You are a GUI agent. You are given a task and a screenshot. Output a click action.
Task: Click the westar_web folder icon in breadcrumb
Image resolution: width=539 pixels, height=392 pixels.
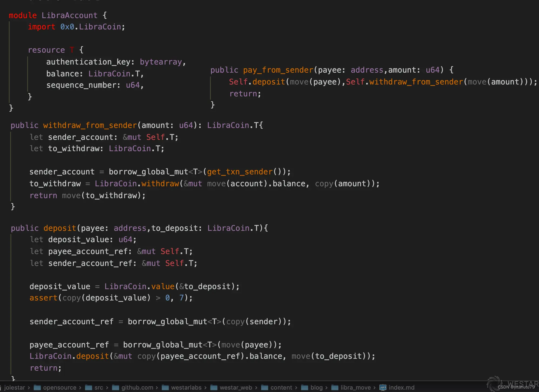(x=214, y=388)
